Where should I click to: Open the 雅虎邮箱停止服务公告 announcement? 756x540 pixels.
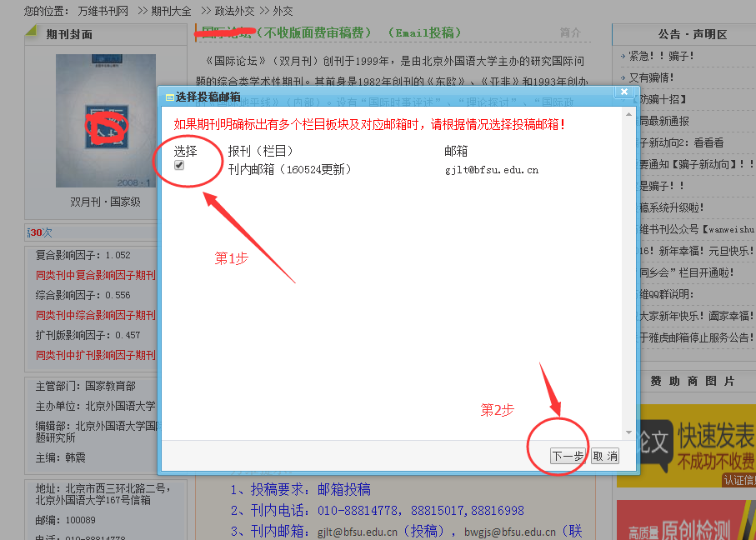point(697,338)
